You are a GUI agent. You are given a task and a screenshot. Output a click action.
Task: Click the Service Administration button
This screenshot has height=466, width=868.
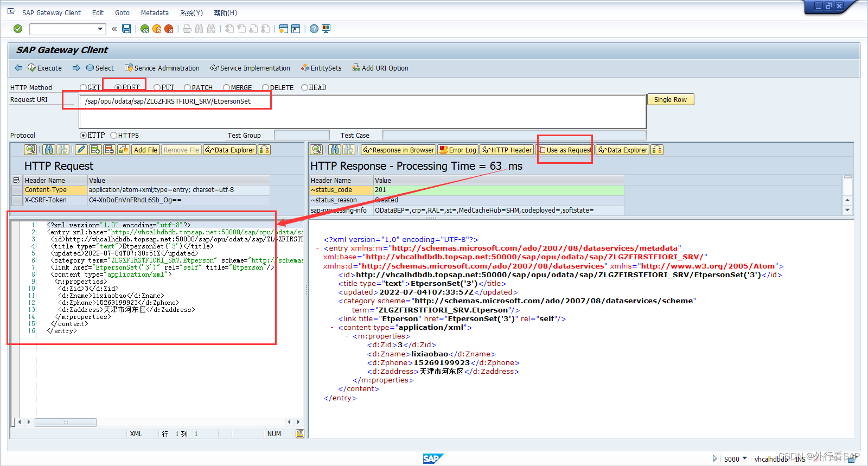(162, 68)
